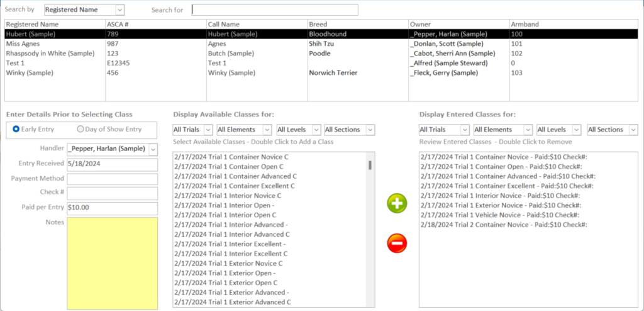Click the Owner column header
Image resolution: width=644 pixels, height=311 pixels.
coord(459,25)
